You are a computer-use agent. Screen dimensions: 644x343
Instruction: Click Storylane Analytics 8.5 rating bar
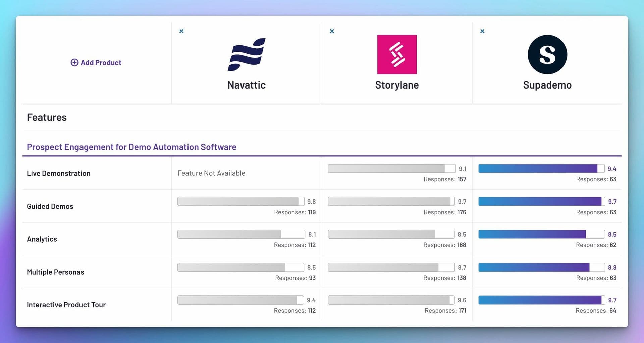click(391, 234)
